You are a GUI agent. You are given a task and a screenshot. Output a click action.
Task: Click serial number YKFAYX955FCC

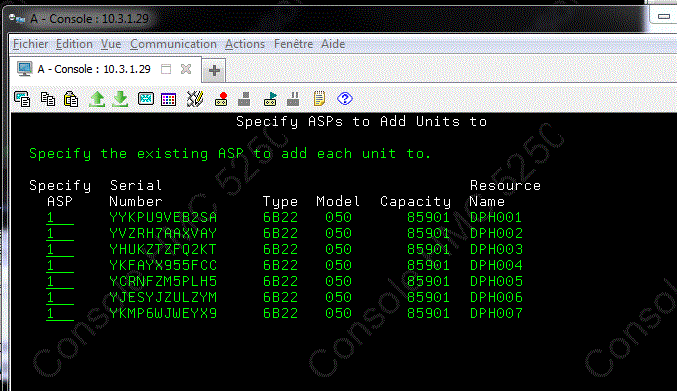coord(163,265)
